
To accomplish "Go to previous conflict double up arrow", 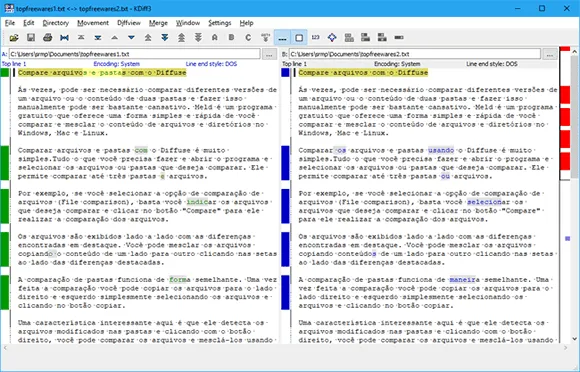I will [148, 37].
